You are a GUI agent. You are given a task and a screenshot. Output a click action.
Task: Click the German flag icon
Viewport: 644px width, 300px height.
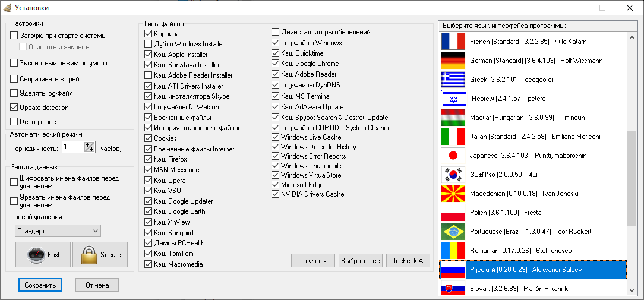point(453,61)
